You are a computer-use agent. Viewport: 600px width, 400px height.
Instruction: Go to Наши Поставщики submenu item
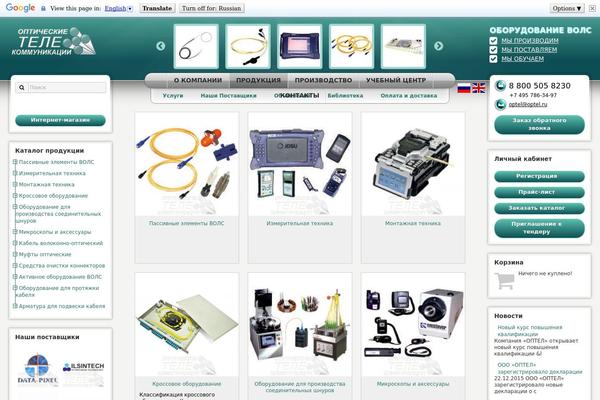(x=228, y=96)
